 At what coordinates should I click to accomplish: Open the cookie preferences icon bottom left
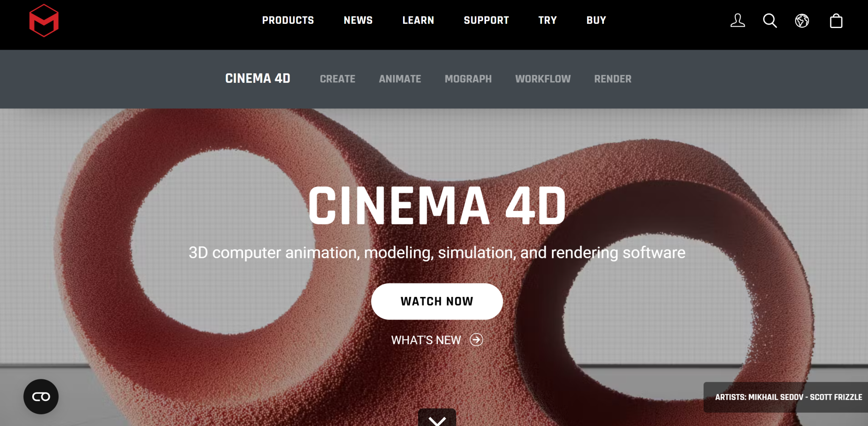40,396
